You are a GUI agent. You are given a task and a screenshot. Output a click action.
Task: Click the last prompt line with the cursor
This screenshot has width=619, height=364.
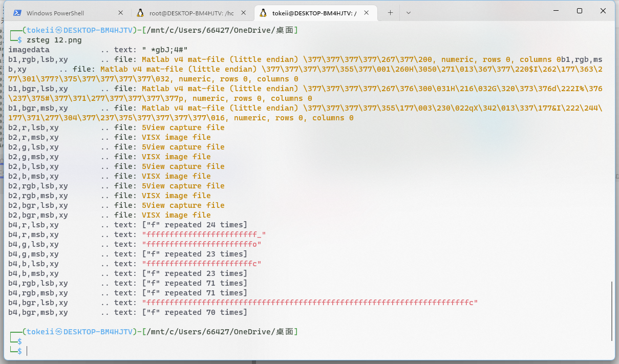pos(18,351)
